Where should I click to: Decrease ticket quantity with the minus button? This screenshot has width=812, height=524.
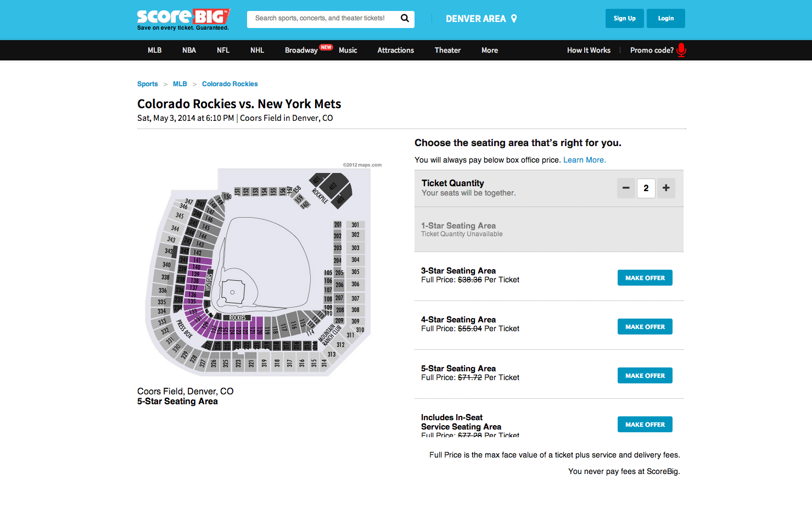626,188
